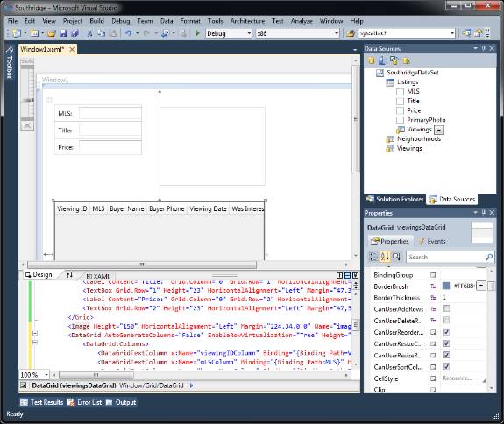The image size is (504, 424).
Task: Click the Cut scissors icon
Action: click(90, 33)
